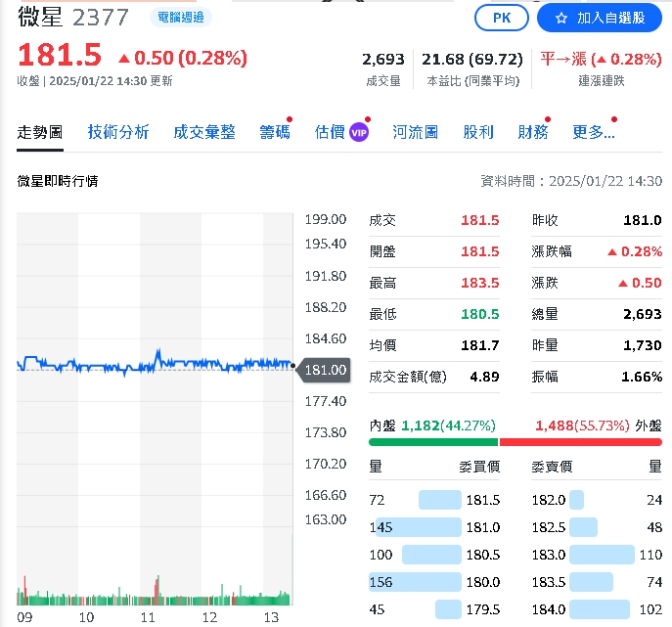
Task: Click ask price 183.5 with volume 74
Action: [597, 582]
